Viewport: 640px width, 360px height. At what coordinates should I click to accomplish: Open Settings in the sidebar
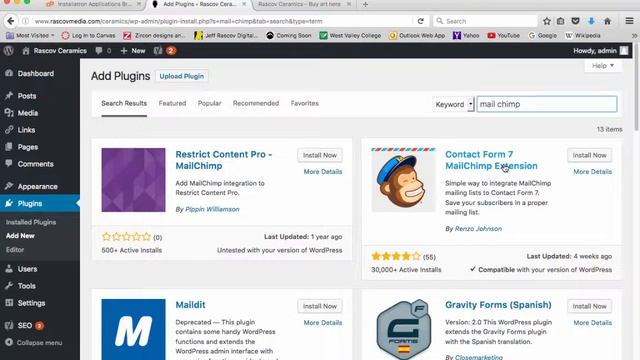tap(31, 303)
